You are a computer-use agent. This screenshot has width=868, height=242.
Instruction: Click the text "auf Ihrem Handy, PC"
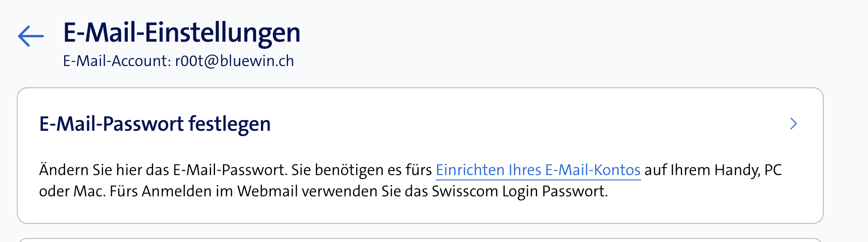pyautogui.click(x=713, y=170)
